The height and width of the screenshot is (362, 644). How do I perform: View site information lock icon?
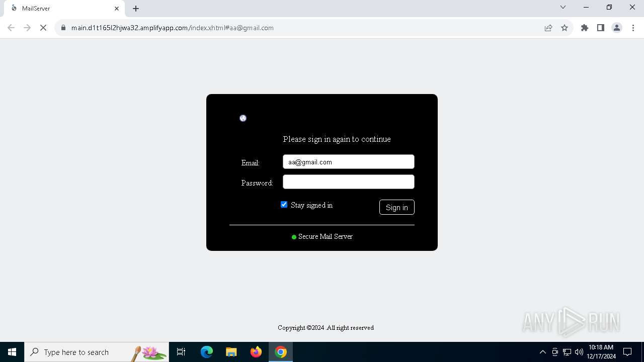[63, 28]
